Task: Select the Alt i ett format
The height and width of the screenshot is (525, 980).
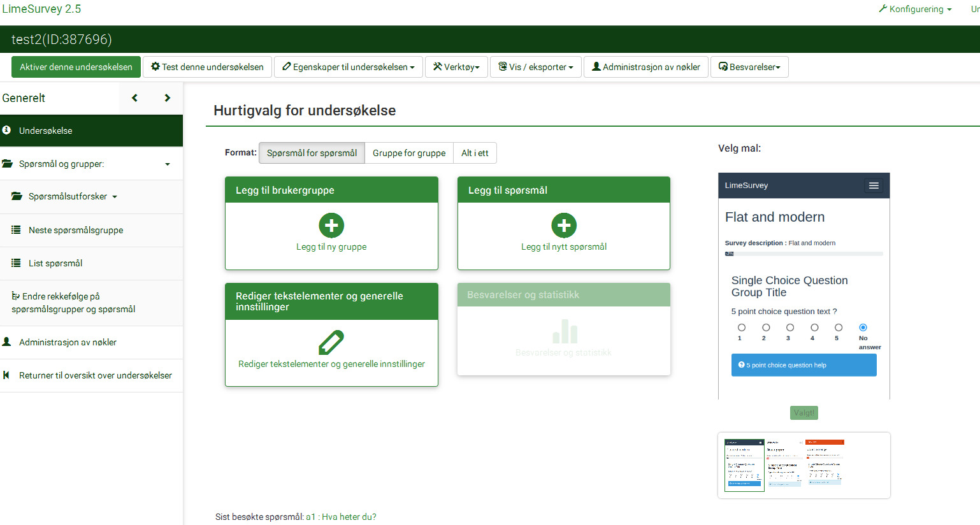Action: [x=475, y=153]
